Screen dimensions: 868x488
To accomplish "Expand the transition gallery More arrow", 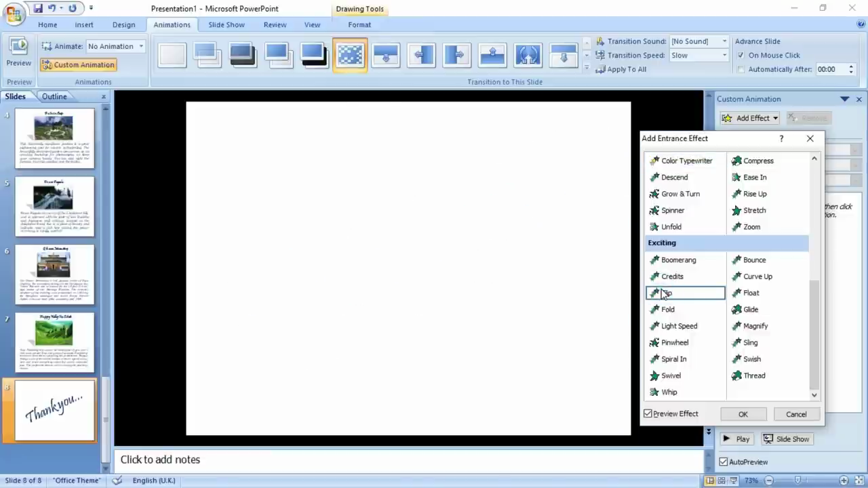I will click(587, 67).
